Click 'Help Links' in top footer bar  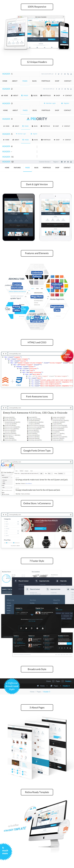click(63, 581)
